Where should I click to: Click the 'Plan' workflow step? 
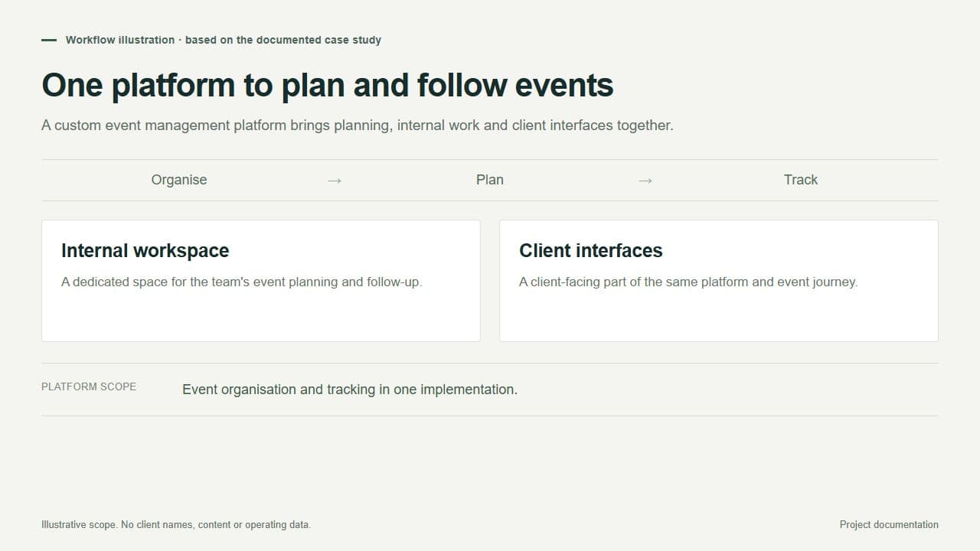click(490, 180)
